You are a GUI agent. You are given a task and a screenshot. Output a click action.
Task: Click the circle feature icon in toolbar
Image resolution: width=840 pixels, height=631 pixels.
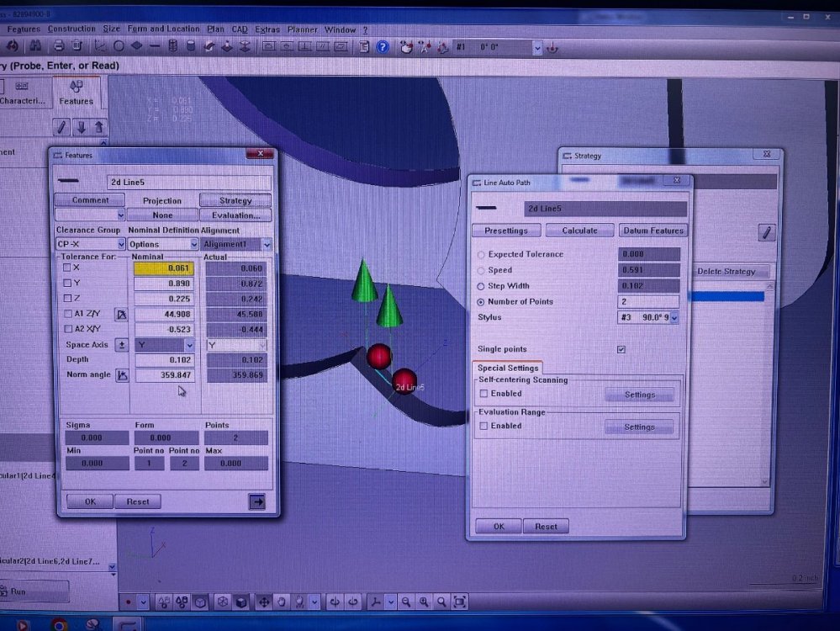[x=119, y=47]
